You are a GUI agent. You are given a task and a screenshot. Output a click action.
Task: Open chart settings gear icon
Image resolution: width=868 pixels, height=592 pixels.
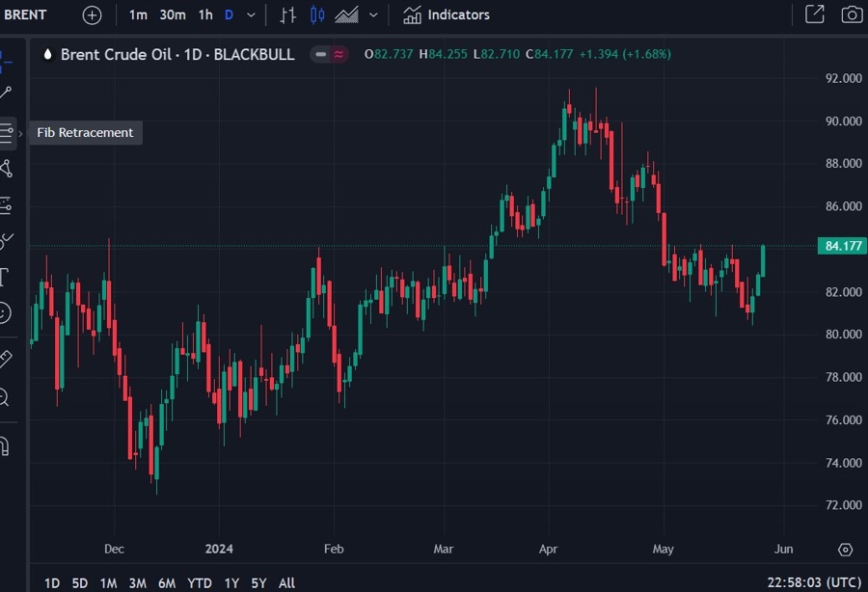(845, 550)
